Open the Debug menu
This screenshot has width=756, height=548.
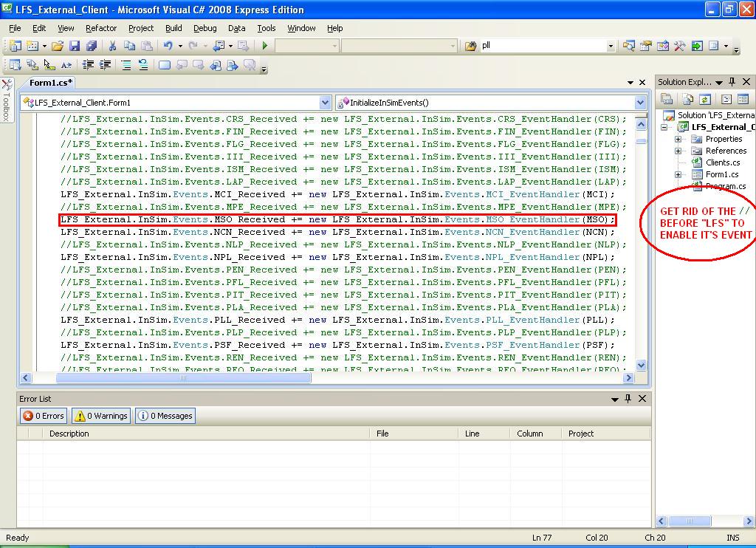tap(205, 28)
